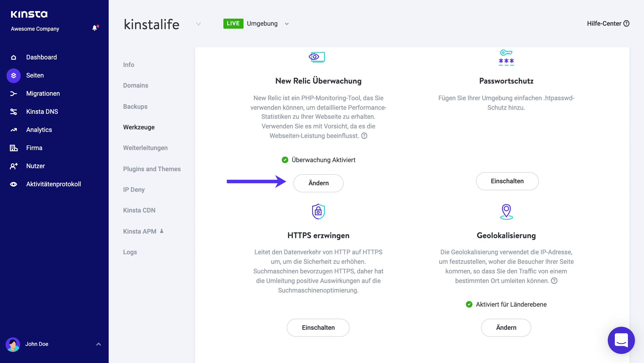Image resolution: width=644 pixels, height=363 pixels.
Task: Open the live chat bubble
Action: (x=621, y=340)
